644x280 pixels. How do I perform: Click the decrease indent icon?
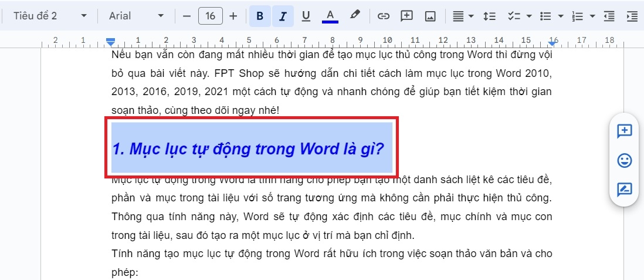point(609,16)
